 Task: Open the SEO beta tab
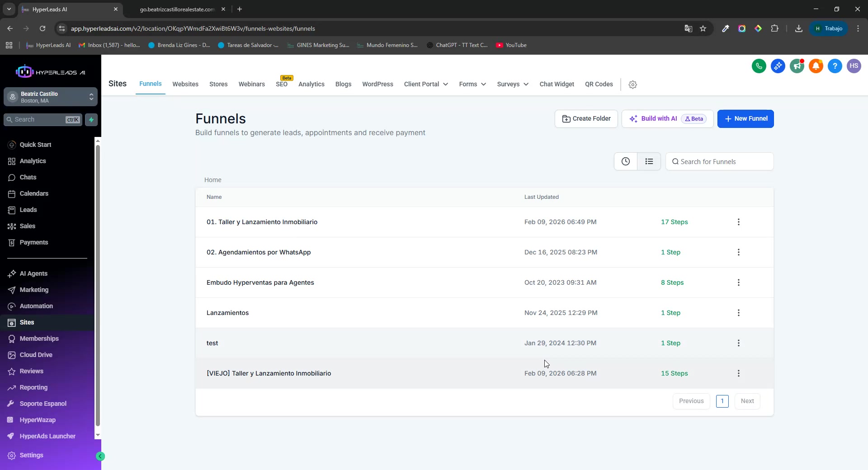[282, 84]
